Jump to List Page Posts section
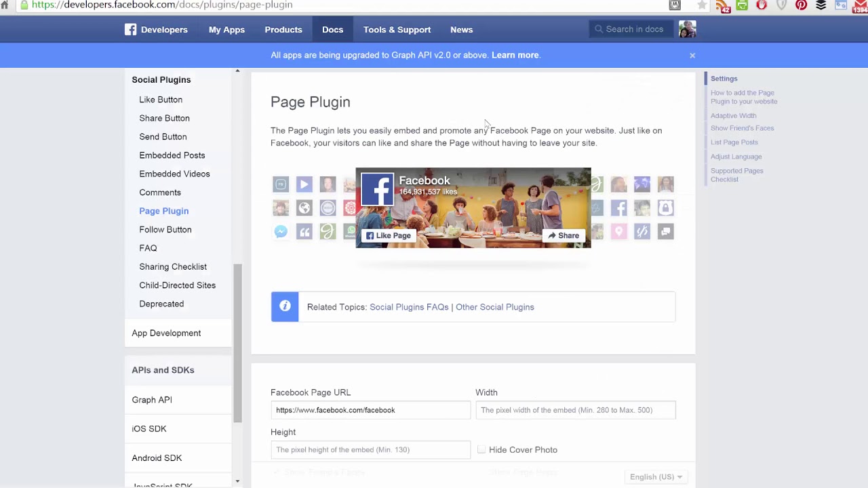This screenshot has height=488, width=868. (734, 142)
